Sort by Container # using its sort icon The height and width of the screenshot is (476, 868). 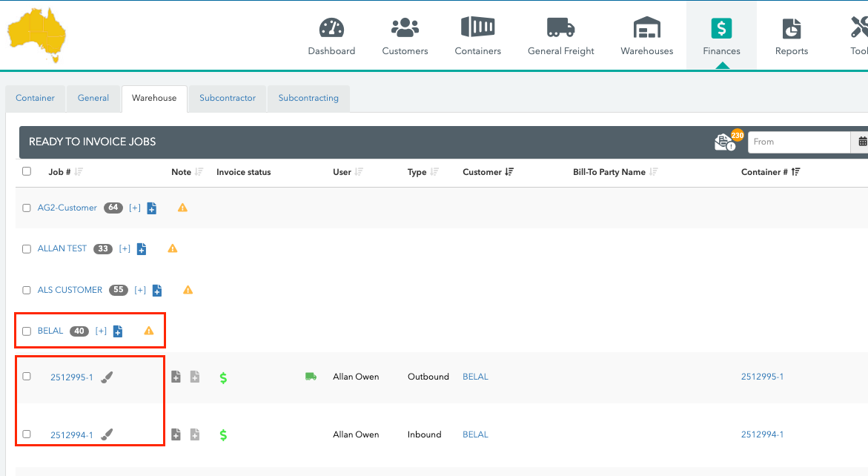(x=796, y=172)
